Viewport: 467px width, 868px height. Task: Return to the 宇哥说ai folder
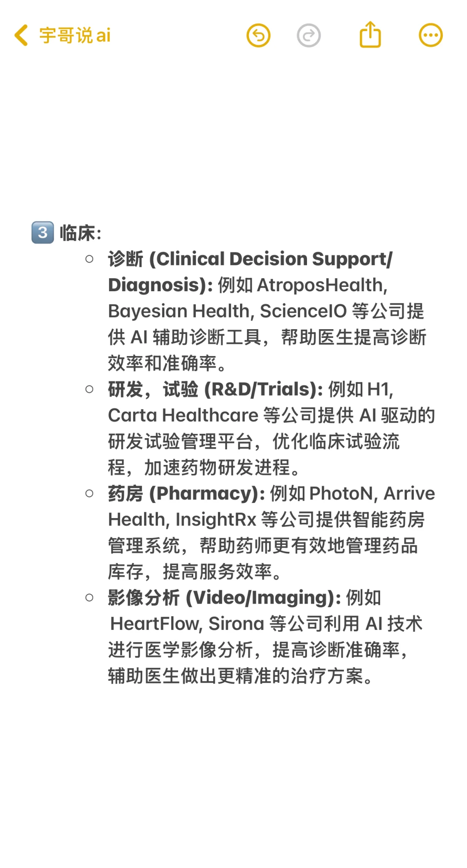tap(75, 35)
